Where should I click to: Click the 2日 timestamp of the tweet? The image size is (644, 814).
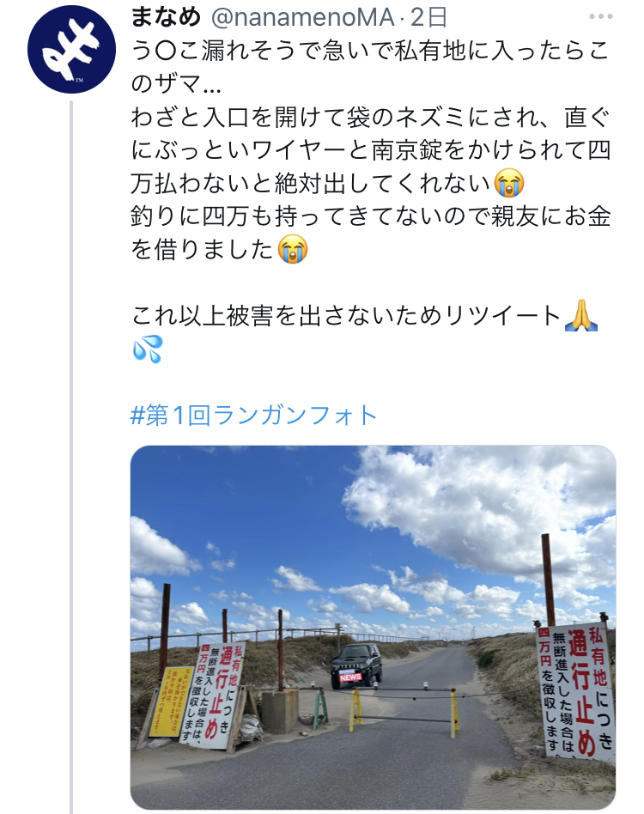pyautogui.click(x=429, y=18)
